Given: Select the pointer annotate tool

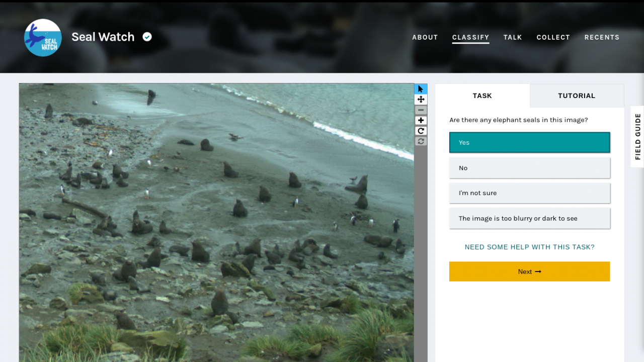Looking at the screenshot, I should tap(421, 89).
